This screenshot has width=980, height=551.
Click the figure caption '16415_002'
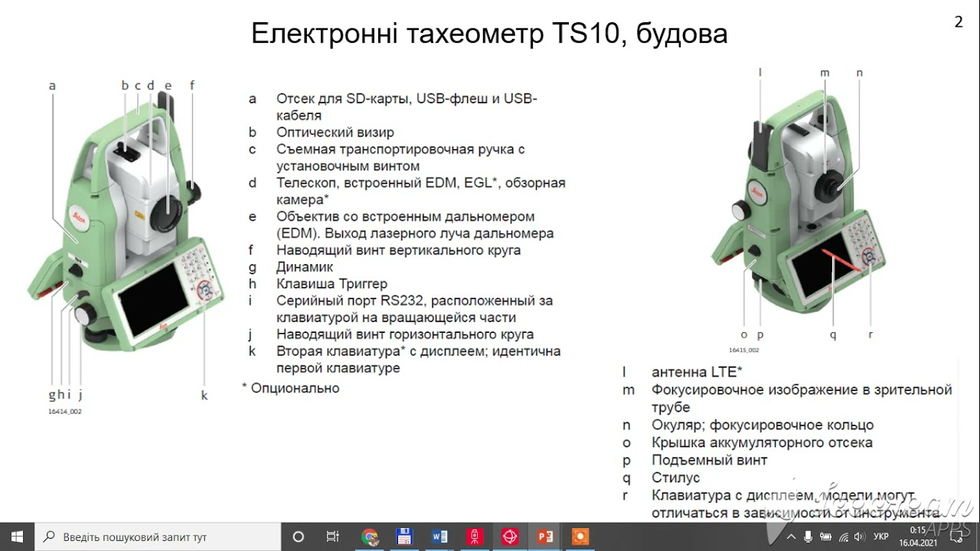tap(743, 350)
